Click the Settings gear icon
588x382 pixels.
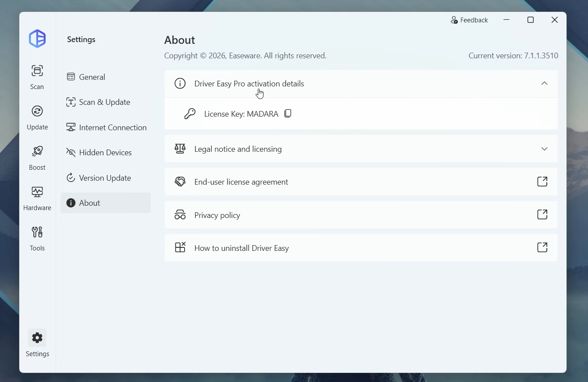[x=37, y=338]
